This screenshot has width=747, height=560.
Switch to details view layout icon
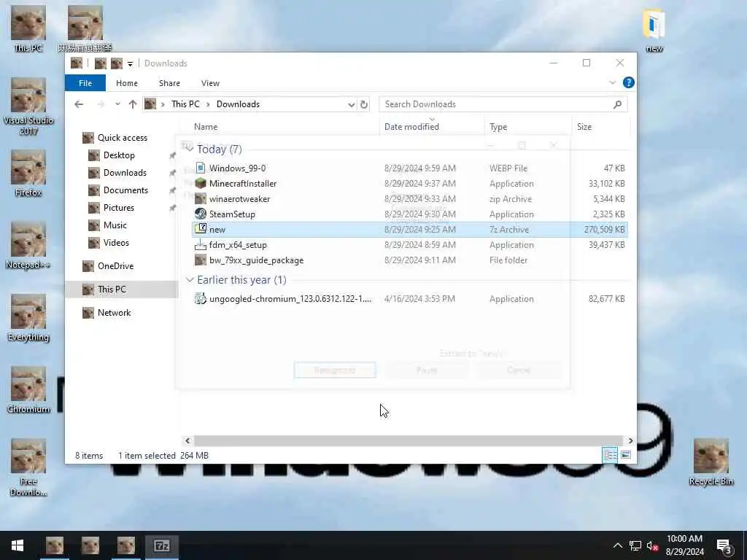(610, 455)
